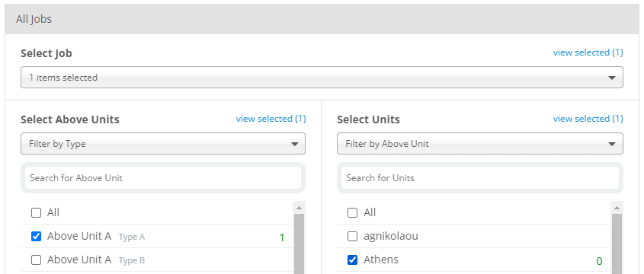Uncheck the Athens unit checkbox
This screenshot has width=644, height=274.
coord(352,260)
